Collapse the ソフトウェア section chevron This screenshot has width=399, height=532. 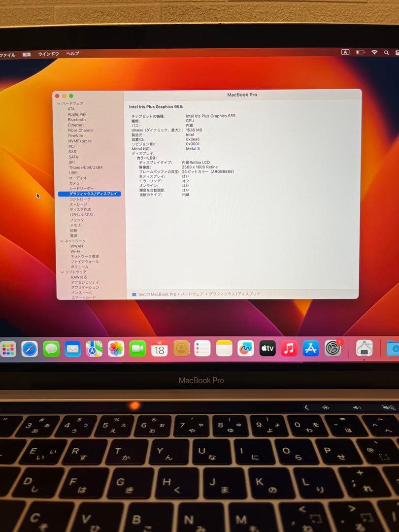tap(62, 272)
